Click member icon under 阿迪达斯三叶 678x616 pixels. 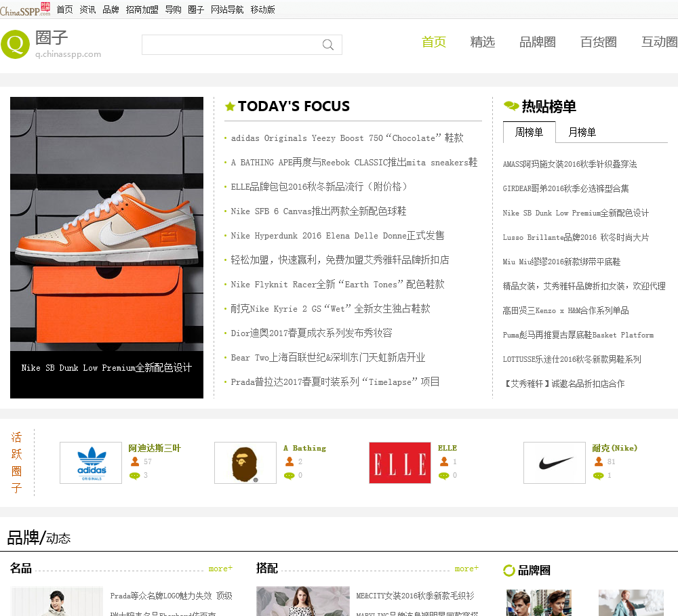(135, 461)
